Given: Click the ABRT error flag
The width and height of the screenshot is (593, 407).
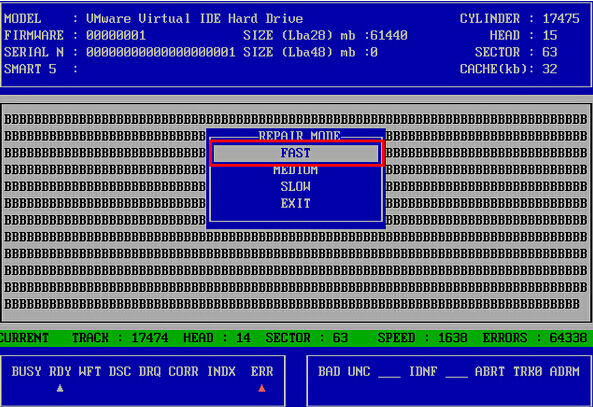Looking at the screenshot, I should 490,371.
